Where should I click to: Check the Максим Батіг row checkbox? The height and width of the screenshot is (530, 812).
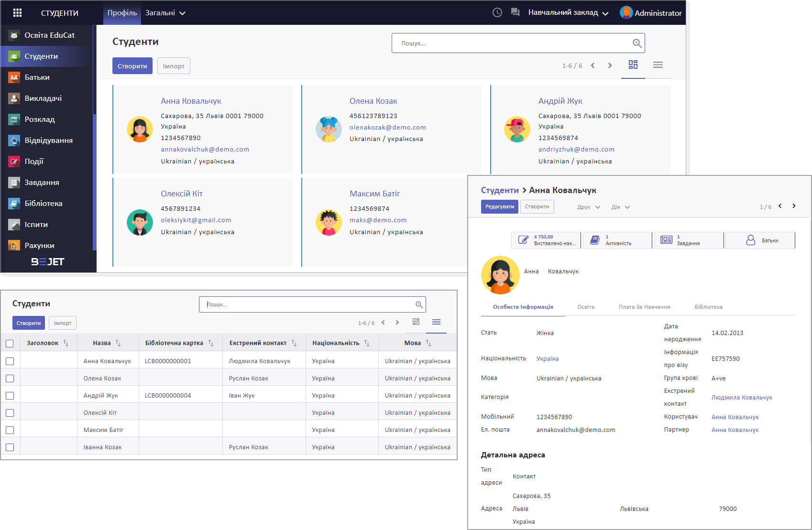point(10,430)
